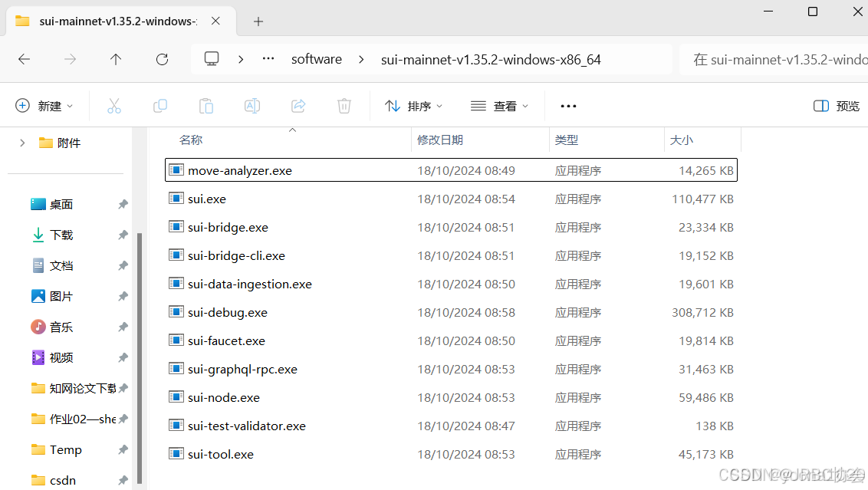Select the sui-bridge.exe file
The width and height of the screenshot is (868, 490).
[x=451, y=227]
